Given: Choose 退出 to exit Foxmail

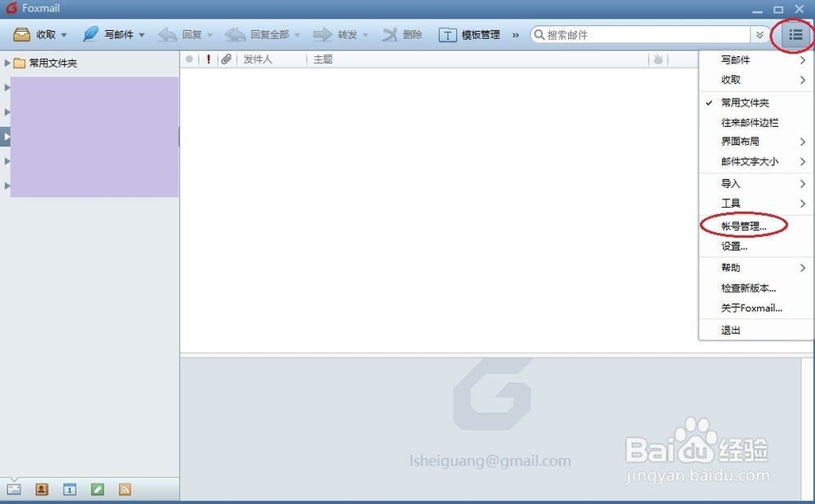Looking at the screenshot, I should coord(756,330).
